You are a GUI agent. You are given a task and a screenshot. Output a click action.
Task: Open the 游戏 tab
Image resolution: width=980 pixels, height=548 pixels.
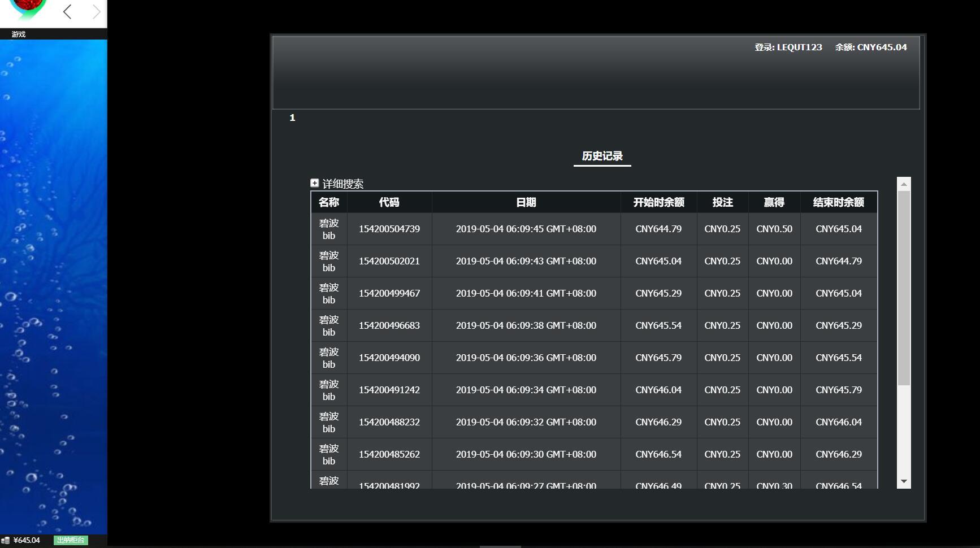click(x=19, y=34)
